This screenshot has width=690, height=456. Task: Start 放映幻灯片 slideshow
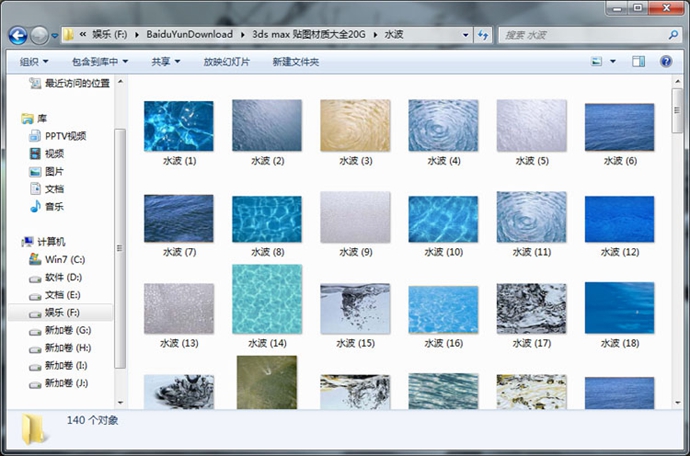(226, 62)
